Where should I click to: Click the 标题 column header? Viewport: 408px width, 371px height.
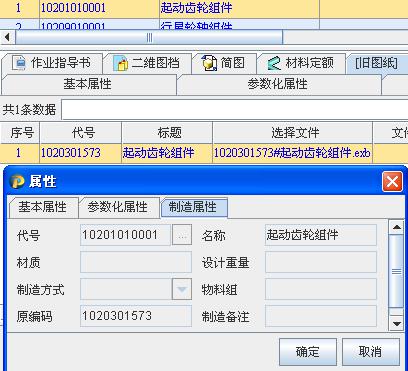167,133
